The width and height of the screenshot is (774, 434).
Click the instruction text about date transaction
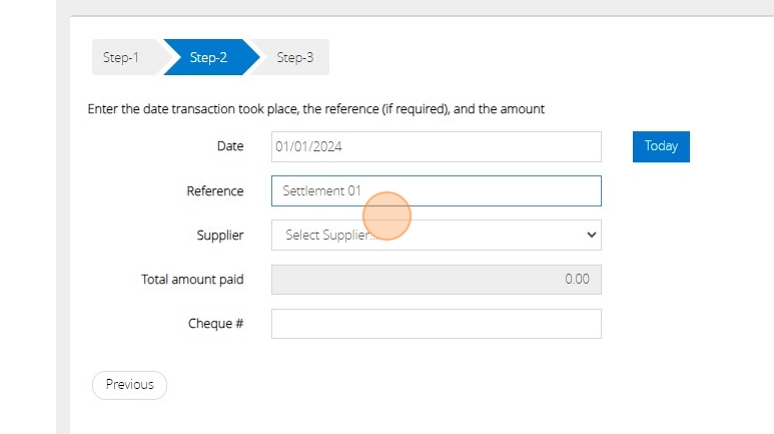click(316, 108)
